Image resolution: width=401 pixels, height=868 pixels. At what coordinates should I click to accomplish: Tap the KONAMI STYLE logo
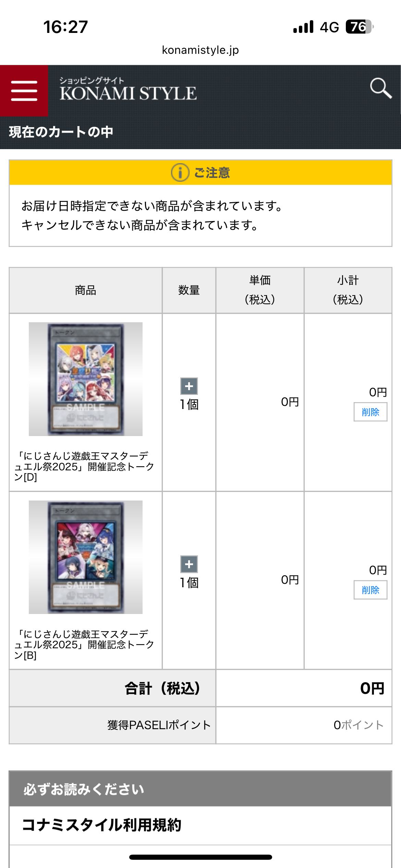(128, 89)
